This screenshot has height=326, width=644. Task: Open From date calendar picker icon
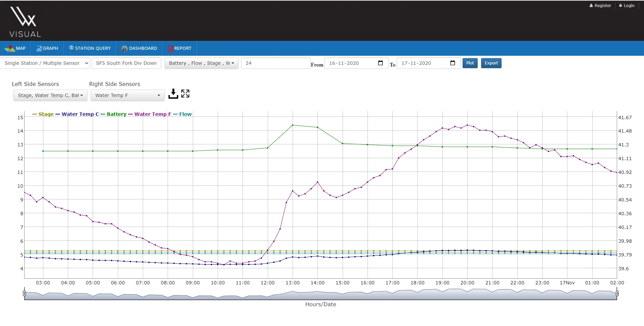pos(380,63)
